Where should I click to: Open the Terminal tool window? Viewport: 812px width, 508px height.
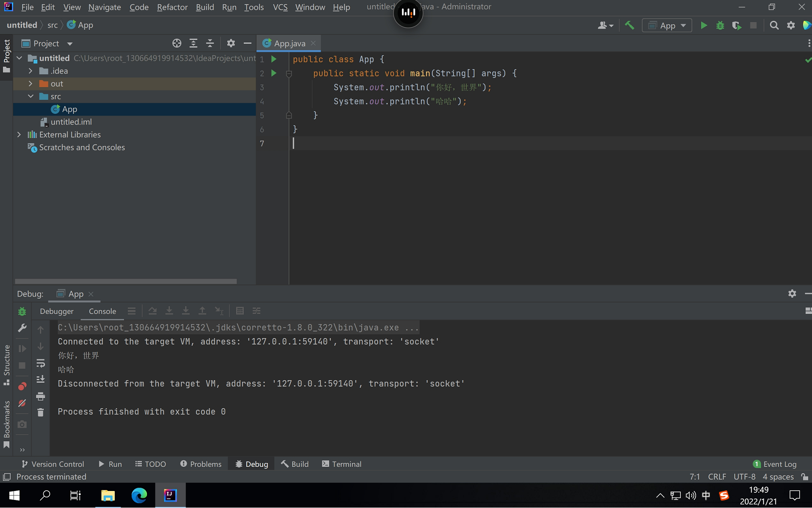341,464
